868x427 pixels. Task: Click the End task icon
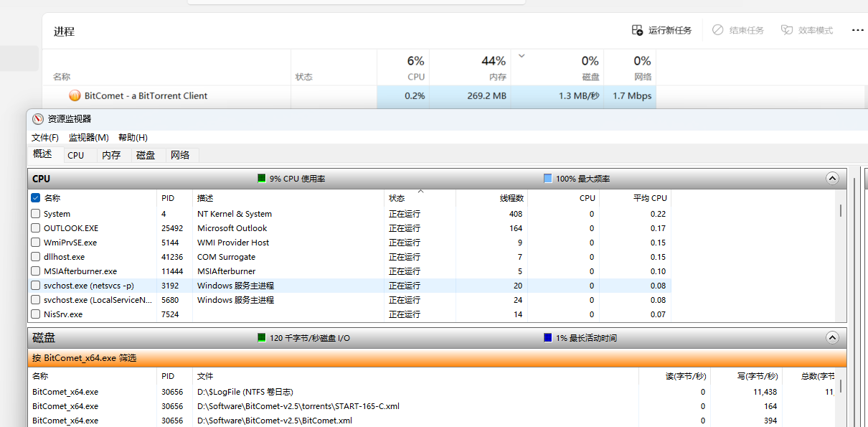point(717,30)
